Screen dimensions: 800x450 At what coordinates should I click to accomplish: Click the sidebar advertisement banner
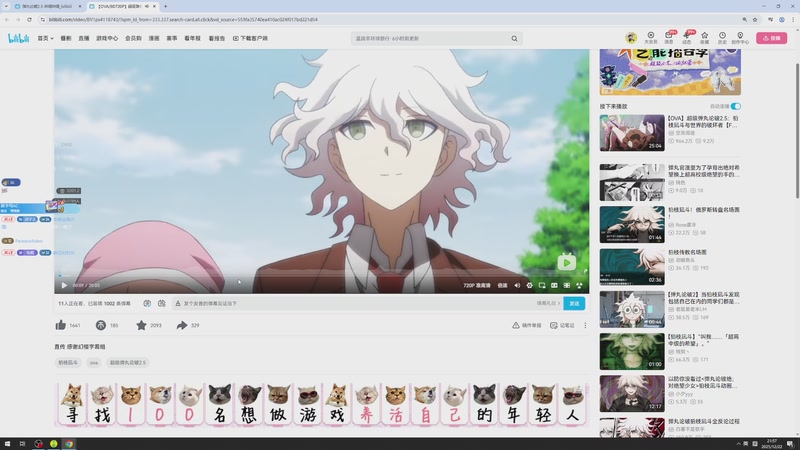[x=670, y=72]
